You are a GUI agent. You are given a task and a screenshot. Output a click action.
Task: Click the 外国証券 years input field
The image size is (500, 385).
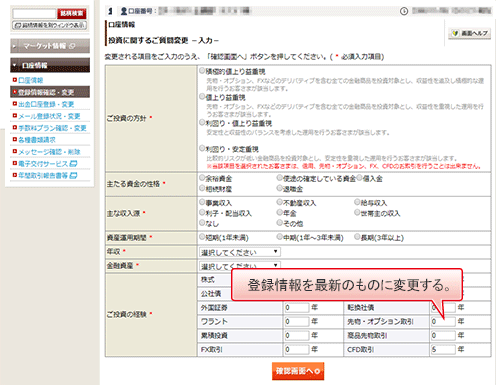(297, 307)
